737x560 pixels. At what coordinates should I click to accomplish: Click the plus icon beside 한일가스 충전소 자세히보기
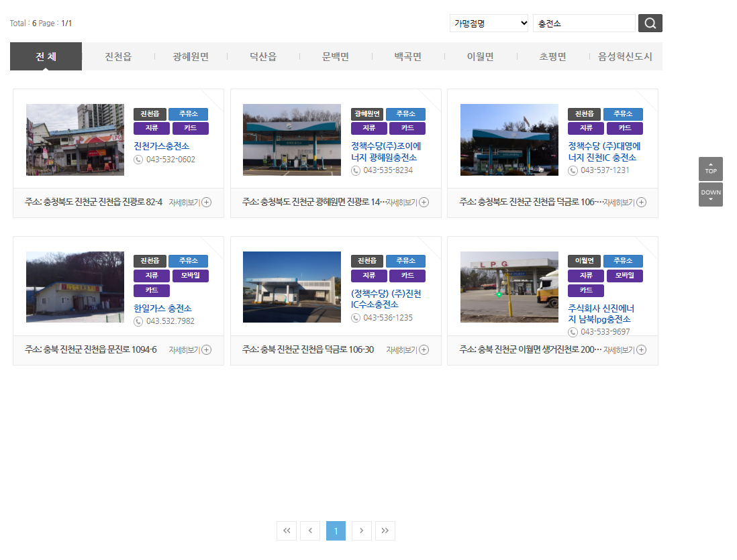(x=206, y=349)
